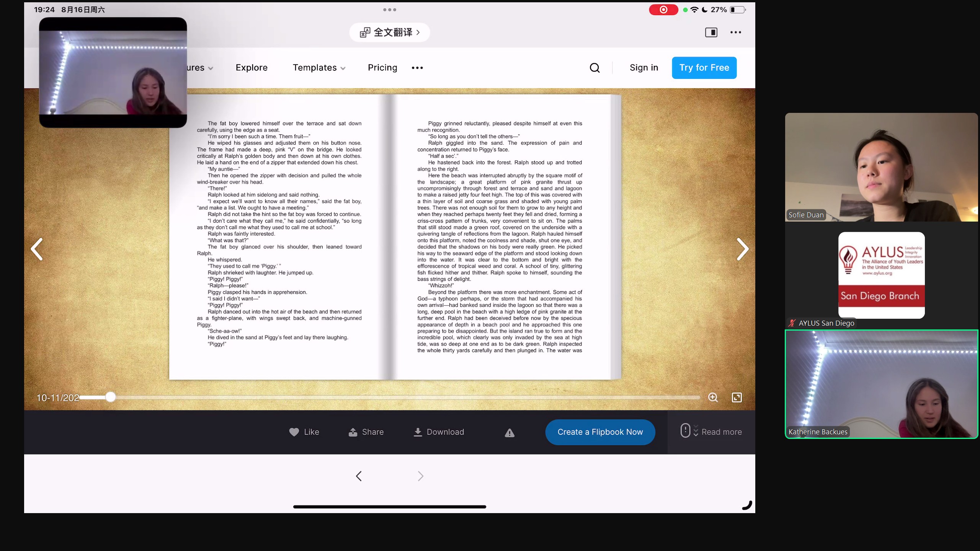This screenshot has height=551, width=980.
Task: Open the Explore menu item
Action: pos(252,68)
